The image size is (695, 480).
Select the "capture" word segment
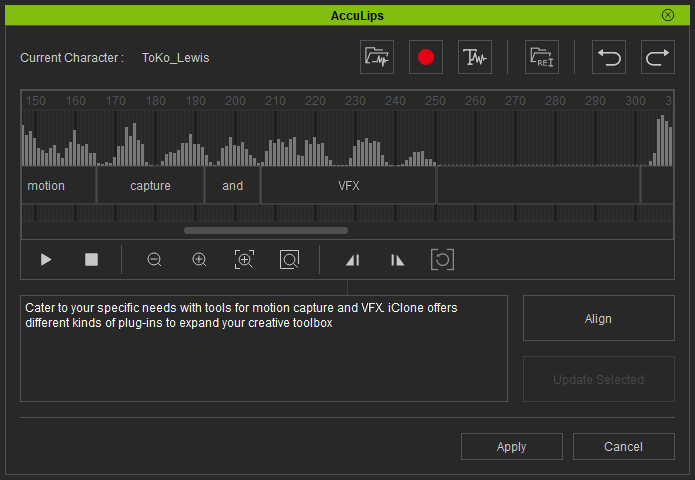pyautogui.click(x=150, y=186)
